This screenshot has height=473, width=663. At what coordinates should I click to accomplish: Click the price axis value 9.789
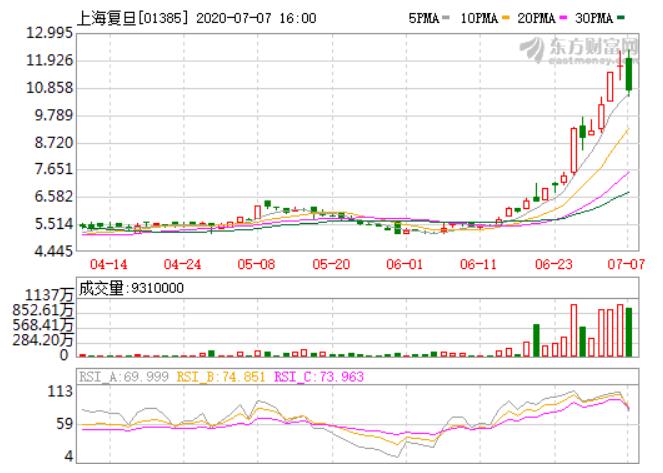tap(54, 115)
